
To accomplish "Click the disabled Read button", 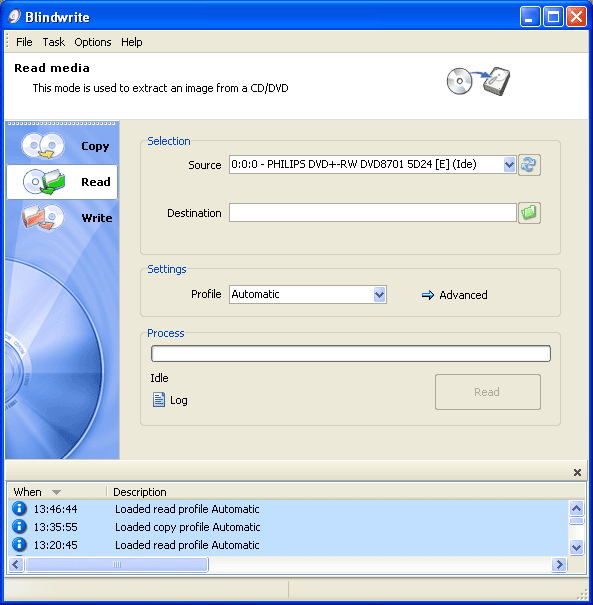I will 488,392.
